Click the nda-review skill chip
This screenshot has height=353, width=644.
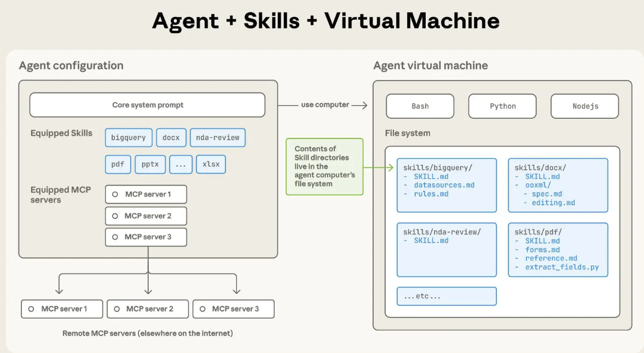click(217, 137)
